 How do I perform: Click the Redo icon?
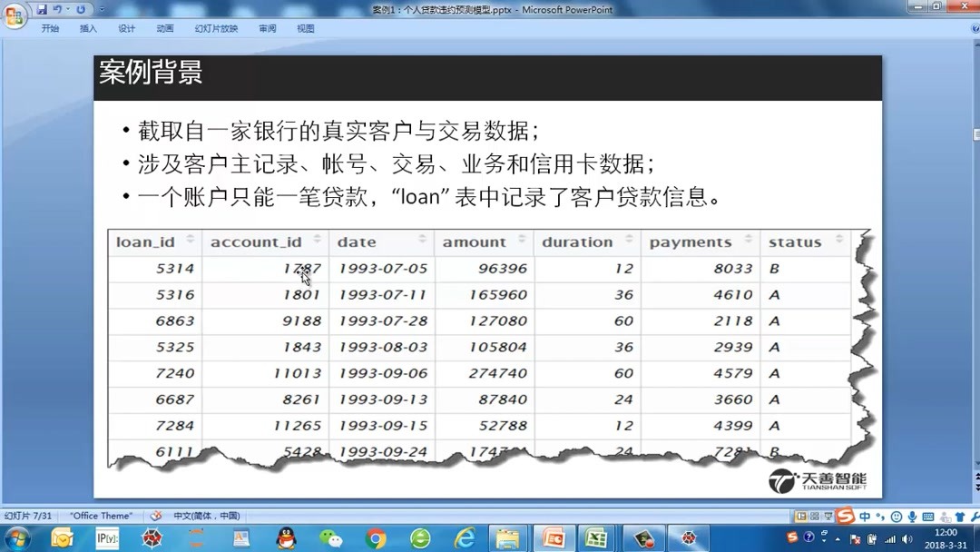[x=82, y=9]
